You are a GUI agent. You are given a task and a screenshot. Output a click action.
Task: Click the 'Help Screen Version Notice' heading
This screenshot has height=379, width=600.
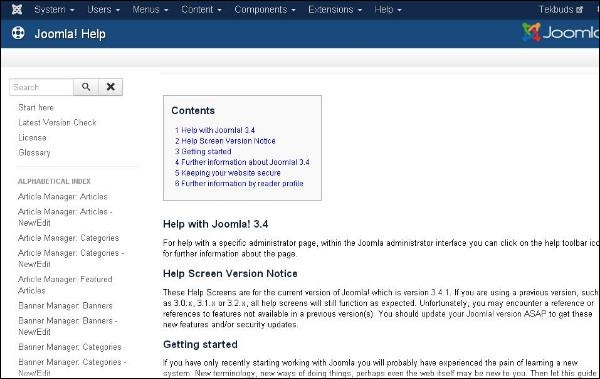pos(230,274)
